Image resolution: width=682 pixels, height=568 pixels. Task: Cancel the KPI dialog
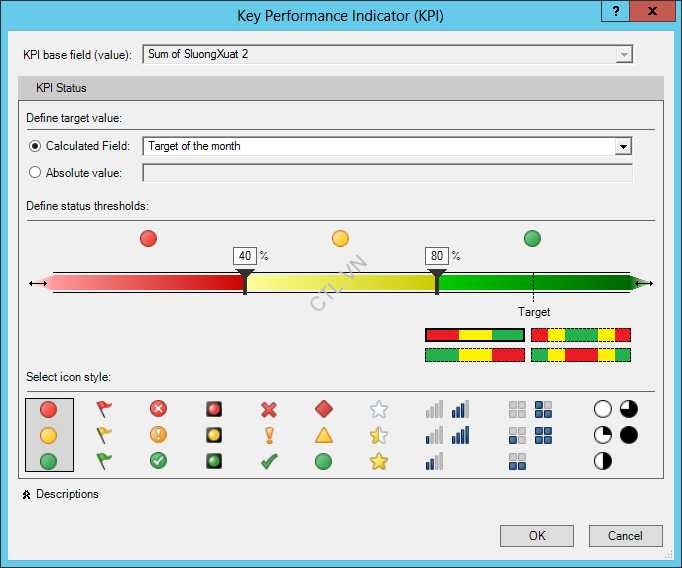point(625,536)
